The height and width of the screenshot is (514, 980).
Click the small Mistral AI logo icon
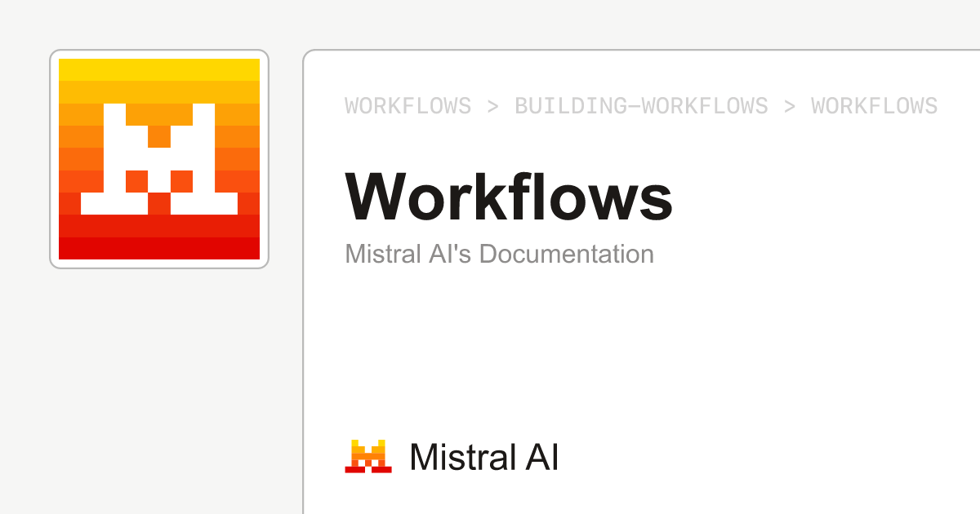coord(368,456)
